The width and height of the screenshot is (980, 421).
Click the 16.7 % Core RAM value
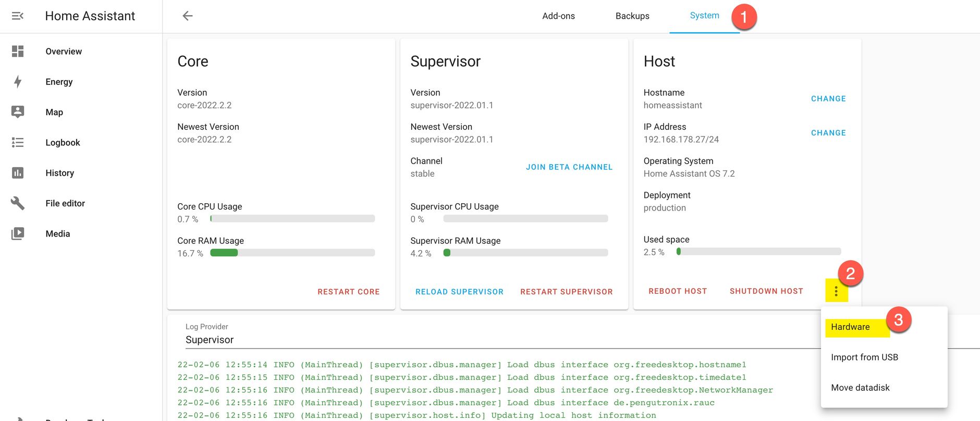[x=190, y=254]
